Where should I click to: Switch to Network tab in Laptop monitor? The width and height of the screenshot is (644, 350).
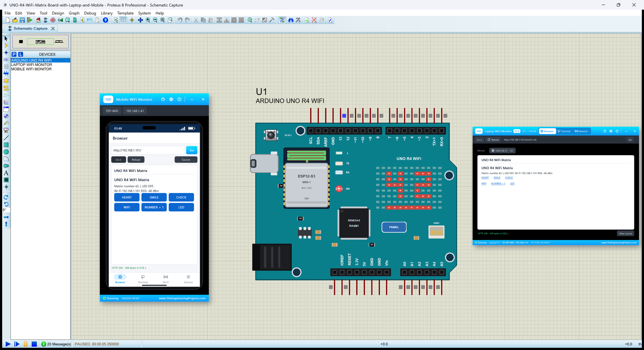pyautogui.click(x=581, y=131)
